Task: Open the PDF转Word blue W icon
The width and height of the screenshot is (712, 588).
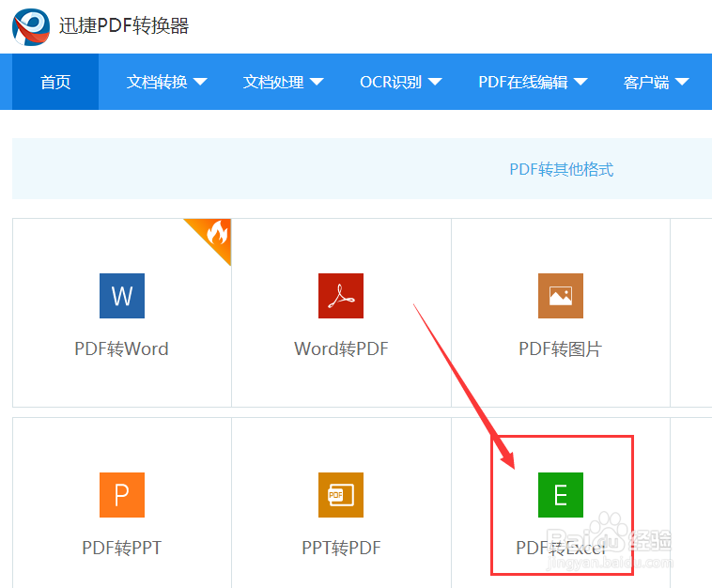Action: pyautogui.click(x=122, y=296)
